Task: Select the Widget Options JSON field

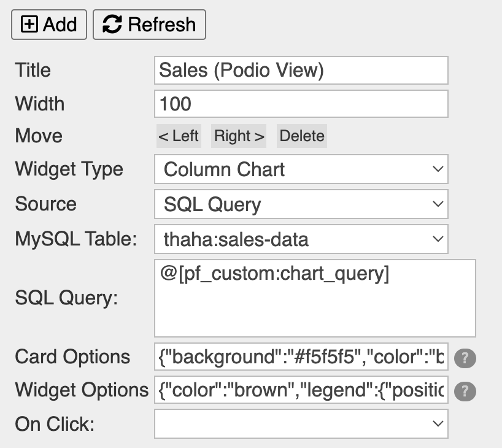Action: tap(301, 390)
